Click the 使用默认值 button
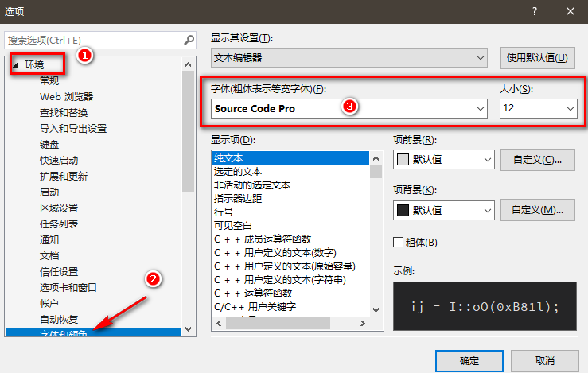This screenshot has height=373, width=588. pos(537,58)
